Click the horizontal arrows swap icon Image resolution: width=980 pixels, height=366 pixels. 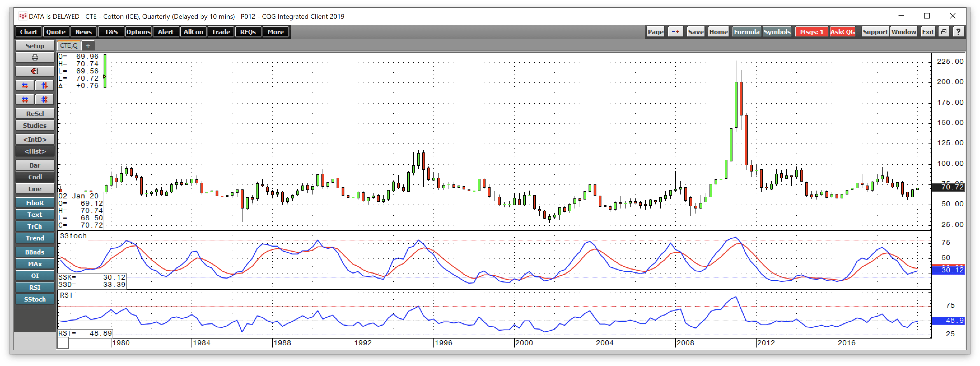click(x=25, y=85)
